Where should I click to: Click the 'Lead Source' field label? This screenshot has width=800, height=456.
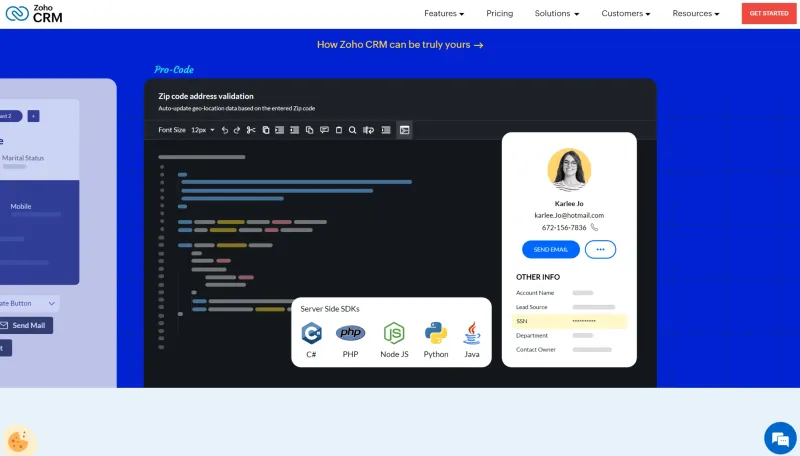pyautogui.click(x=531, y=307)
